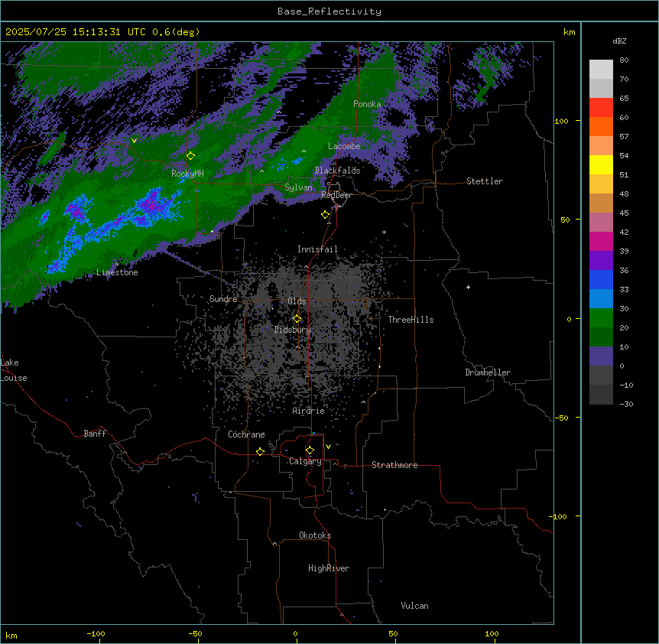Click yellow v marker northwest of RockyMH
This screenshot has width=659, height=644.
[134, 141]
